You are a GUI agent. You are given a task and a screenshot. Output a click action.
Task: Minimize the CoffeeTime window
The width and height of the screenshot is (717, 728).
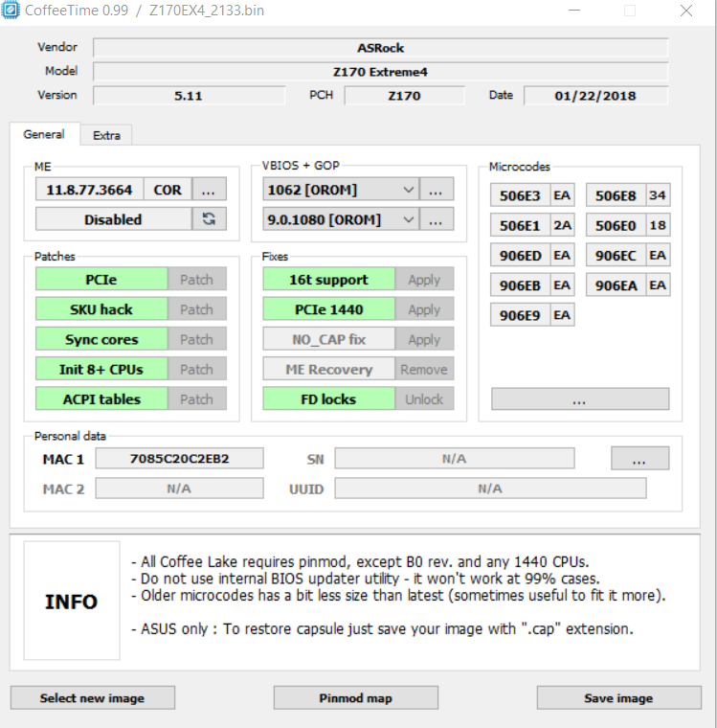coord(574,11)
